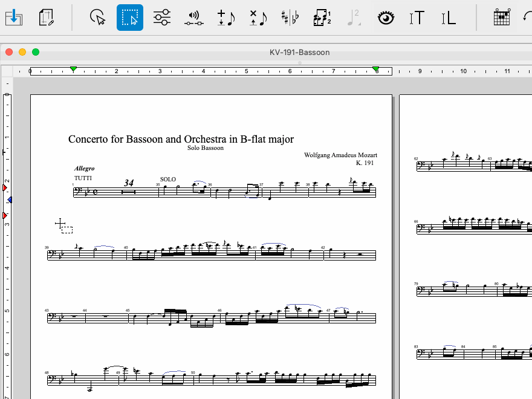Minimize the window with the yellow button
The width and height of the screenshot is (532, 399).
22,52
